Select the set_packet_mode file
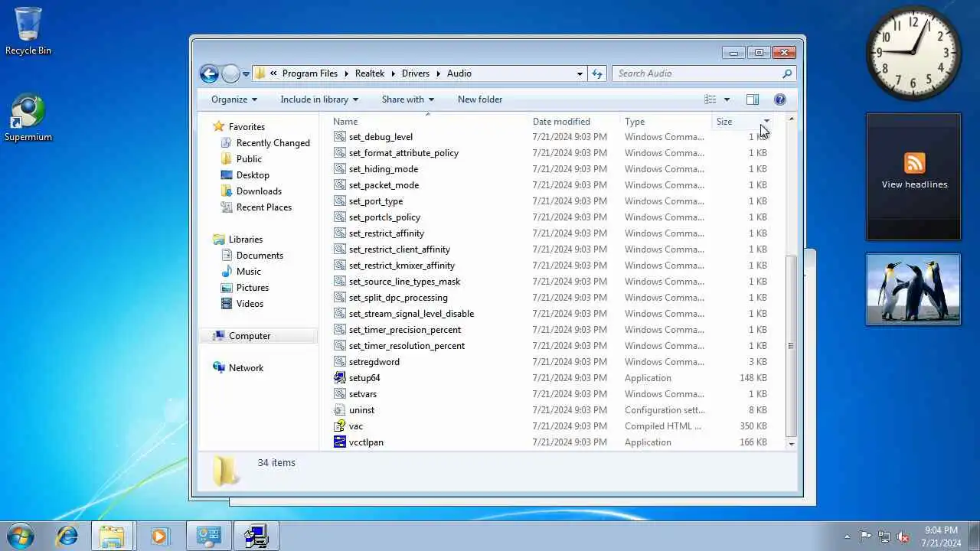The image size is (980, 551). coord(384,185)
